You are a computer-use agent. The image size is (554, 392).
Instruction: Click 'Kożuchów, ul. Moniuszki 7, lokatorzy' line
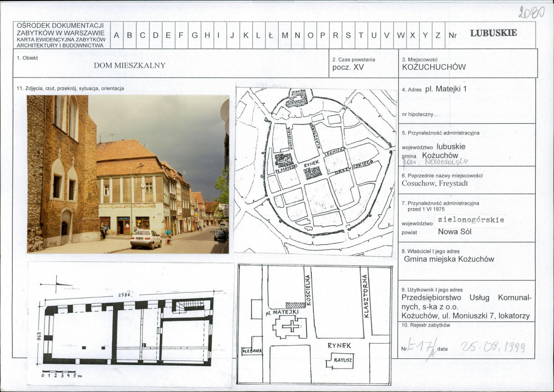tap(465, 316)
